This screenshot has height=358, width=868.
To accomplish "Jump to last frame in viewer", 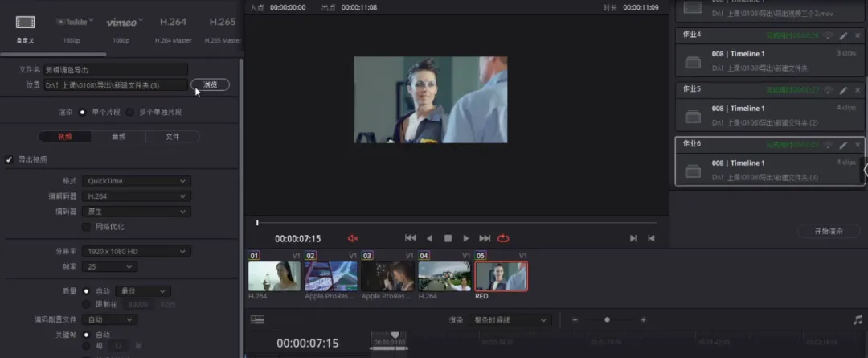I will pyautogui.click(x=485, y=238).
